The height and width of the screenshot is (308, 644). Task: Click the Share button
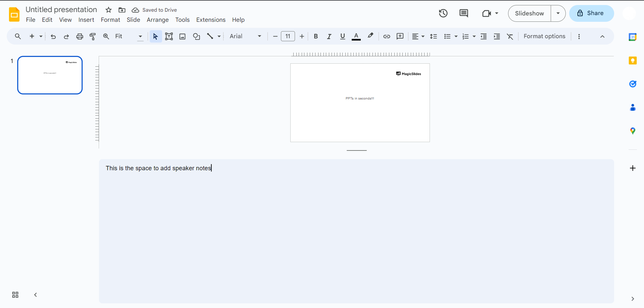[591, 13]
